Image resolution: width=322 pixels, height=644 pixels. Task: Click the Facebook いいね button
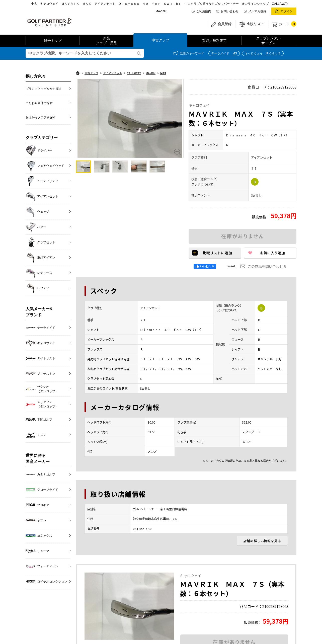pyautogui.click(x=205, y=266)
